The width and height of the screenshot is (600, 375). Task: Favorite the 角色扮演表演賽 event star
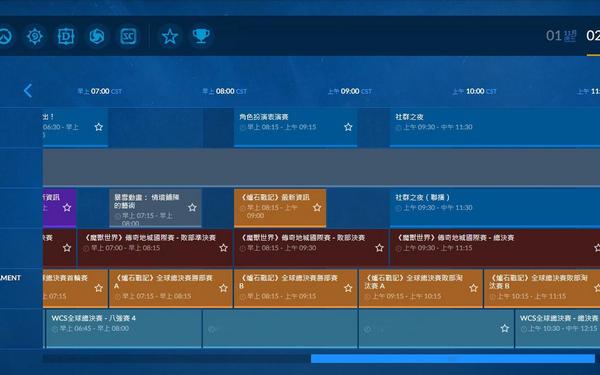(x=348, y=127)
